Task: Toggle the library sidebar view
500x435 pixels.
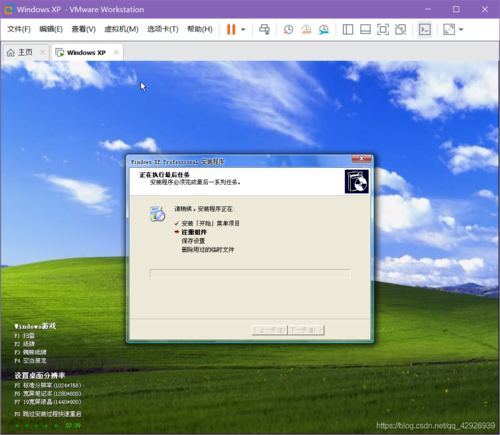Action: coord(348,29)
